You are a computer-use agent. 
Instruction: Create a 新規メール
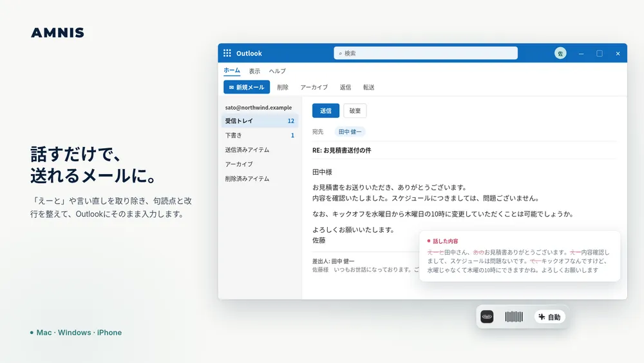click(247, 87)
